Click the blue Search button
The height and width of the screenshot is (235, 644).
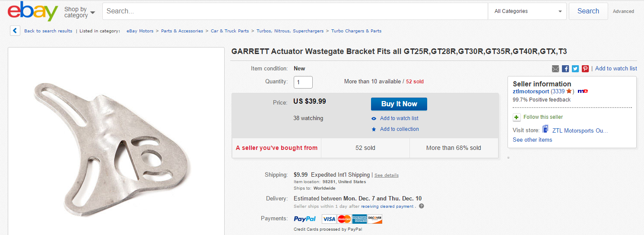(588, 11)
